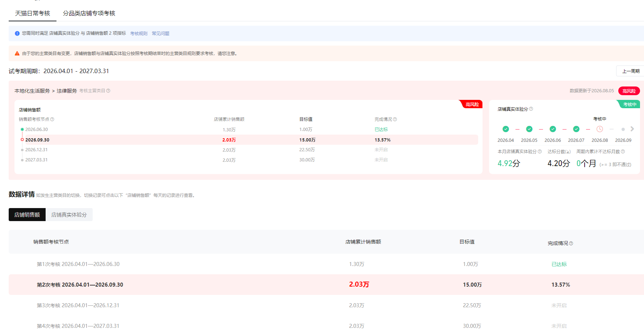Viewport: 644px width, 334px height.
Task: Select the 2027.03.31 sales node
Action: tap(37, 160)
